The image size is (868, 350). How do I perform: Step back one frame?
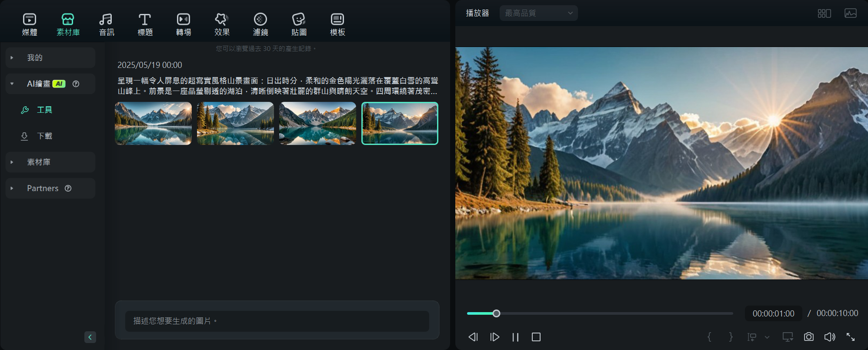coord(473,337)
